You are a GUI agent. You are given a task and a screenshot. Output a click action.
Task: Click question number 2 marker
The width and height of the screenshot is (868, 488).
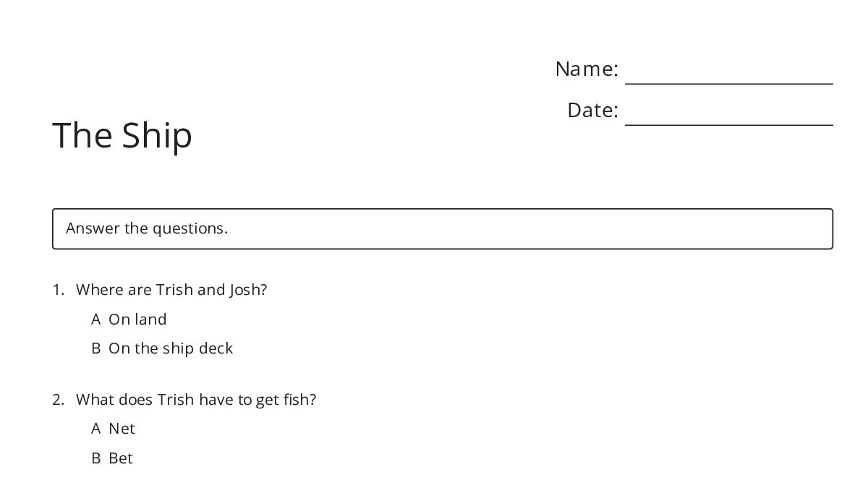tap(59, 400)
